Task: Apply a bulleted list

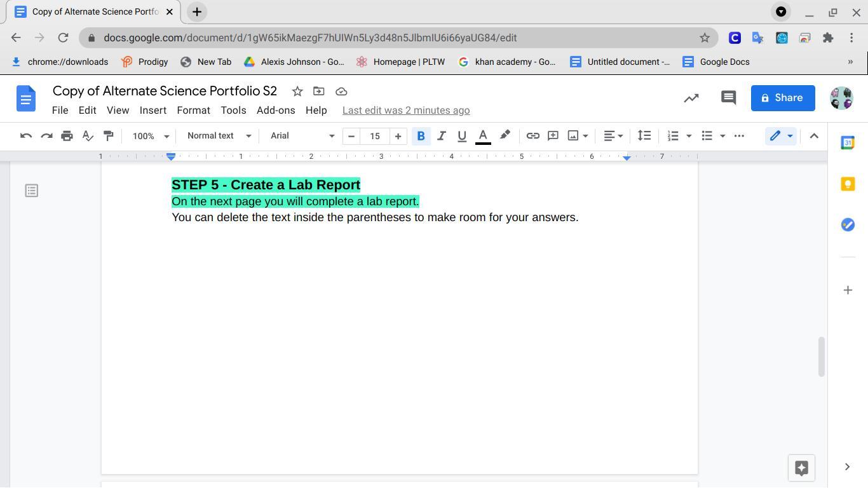Action: [707, 135]
